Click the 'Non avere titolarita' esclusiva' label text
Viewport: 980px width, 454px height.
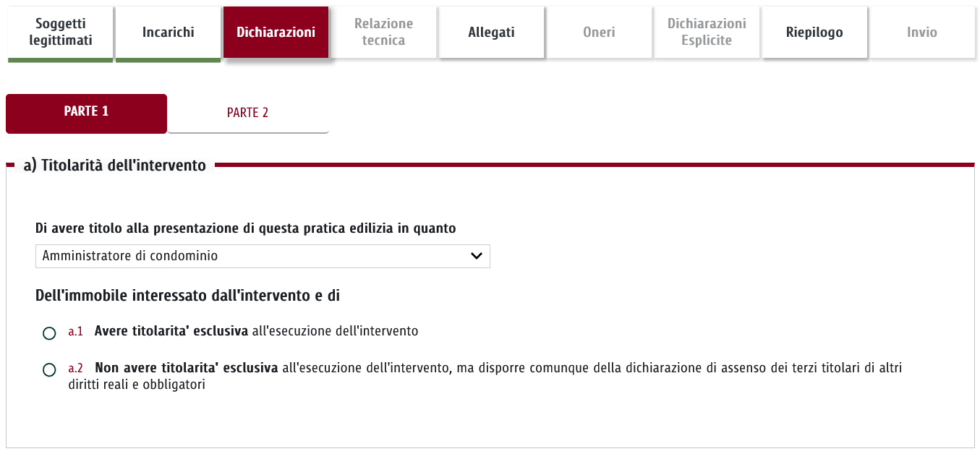187,368
